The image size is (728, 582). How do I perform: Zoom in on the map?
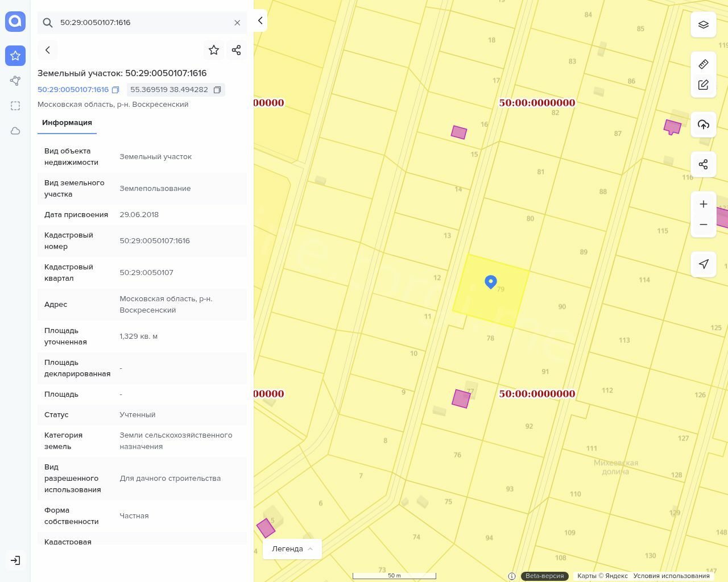coord(703,204)
